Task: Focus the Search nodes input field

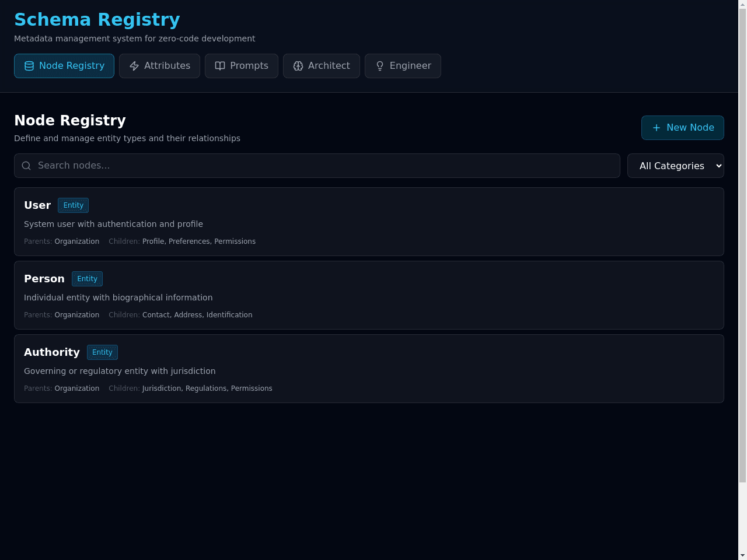Action: (x=317, y=166)
